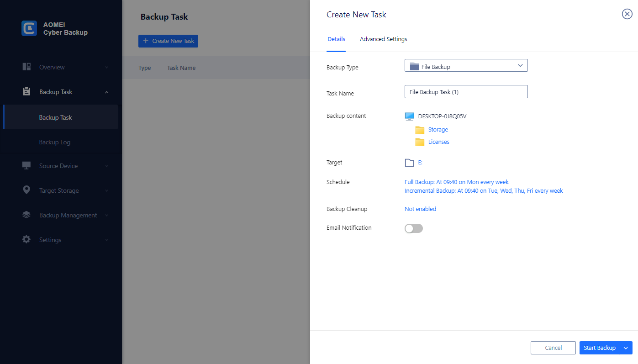Click the Cancel button
This screenshot has height=364, width=638.
click(x=553, y=348)
